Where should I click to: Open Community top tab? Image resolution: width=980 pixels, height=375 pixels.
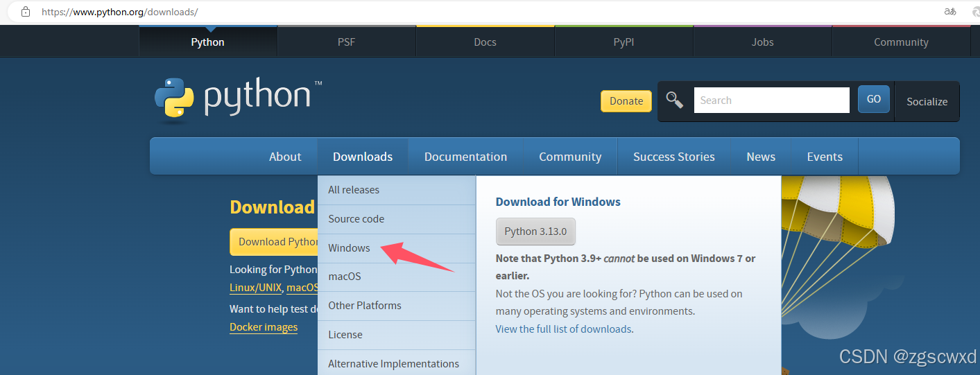tap(901, 42)
